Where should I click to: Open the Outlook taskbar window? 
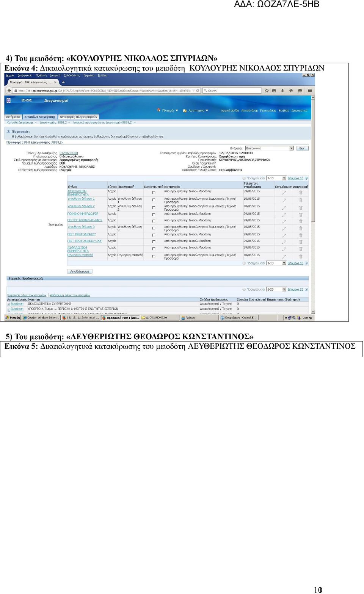[239, 318]
